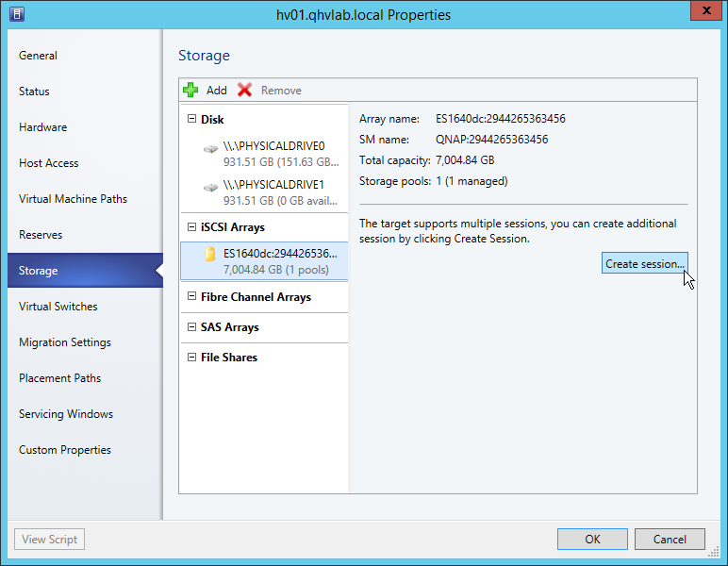Expand the Fibre Channel Arrays section
This screenshot has height=566, width=728.
[x=192, y=297]
